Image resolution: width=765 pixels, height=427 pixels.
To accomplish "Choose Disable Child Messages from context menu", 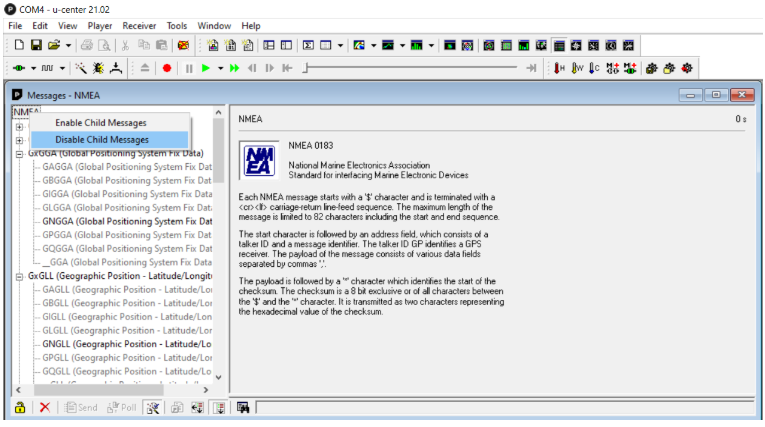I will point(109,140).
